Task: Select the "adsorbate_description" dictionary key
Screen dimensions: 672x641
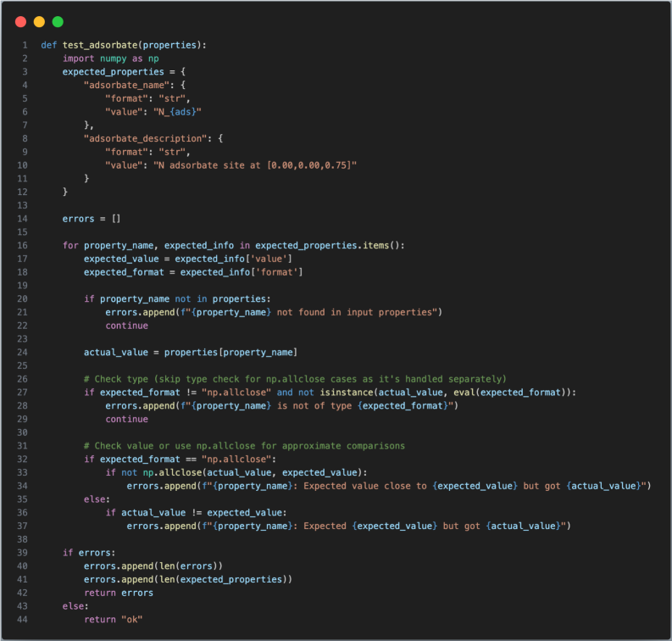Action: coord(145,138)
